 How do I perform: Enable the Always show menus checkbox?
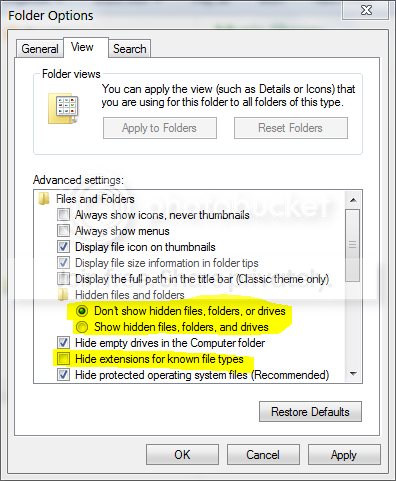click(63, 231)
